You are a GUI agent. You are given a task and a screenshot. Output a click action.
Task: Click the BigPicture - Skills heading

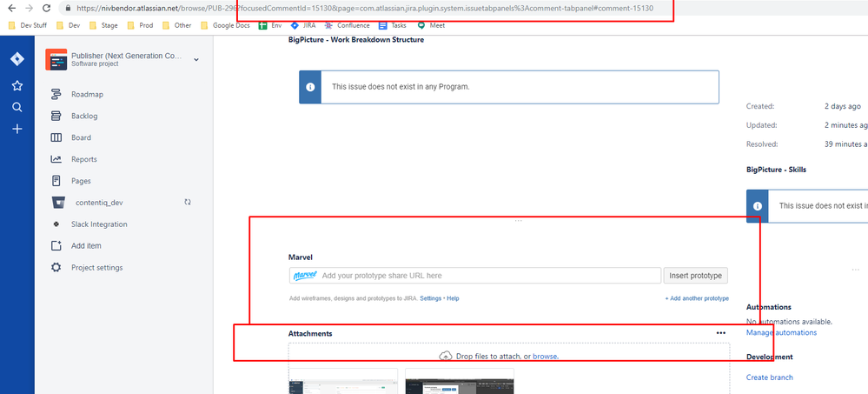pos(776,170)
